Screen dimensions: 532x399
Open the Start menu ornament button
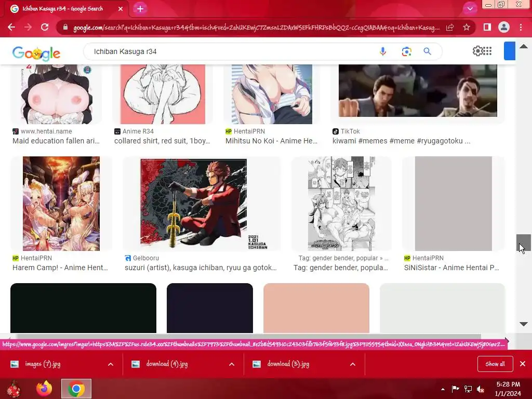coord(14,389)
